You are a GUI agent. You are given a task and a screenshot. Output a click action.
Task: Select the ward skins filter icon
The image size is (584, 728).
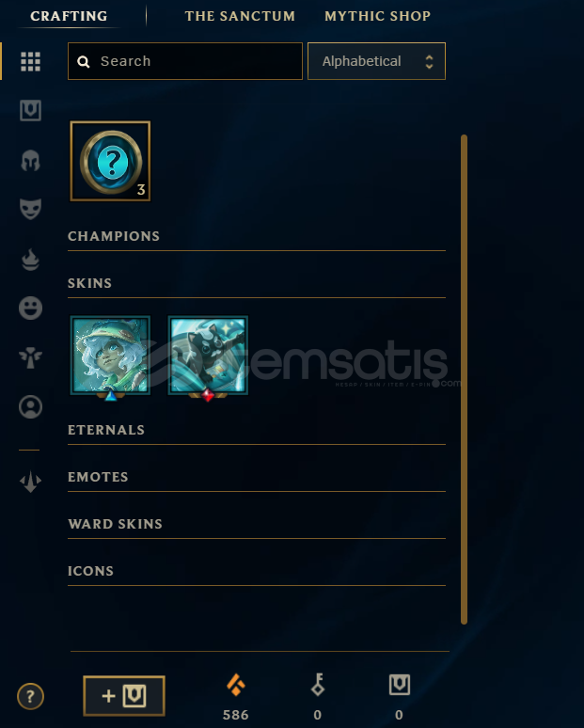tap(31, 357)
